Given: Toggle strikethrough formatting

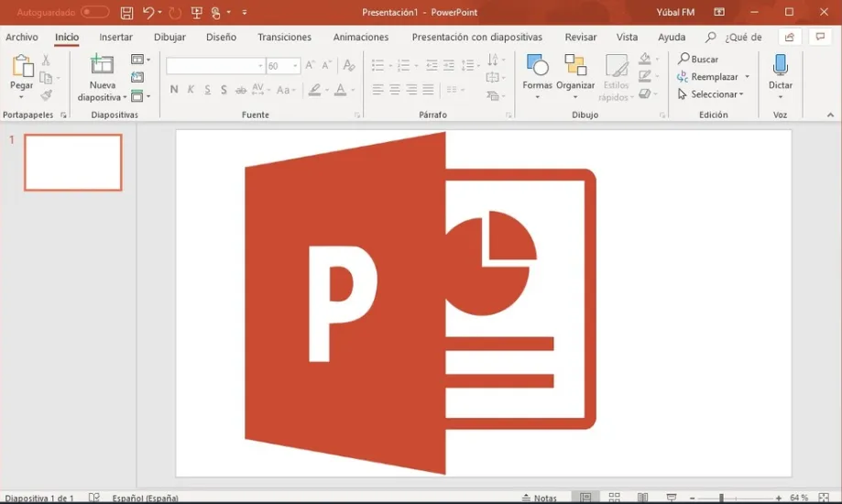Looking at the screenshot, I should tap(241, 90).
